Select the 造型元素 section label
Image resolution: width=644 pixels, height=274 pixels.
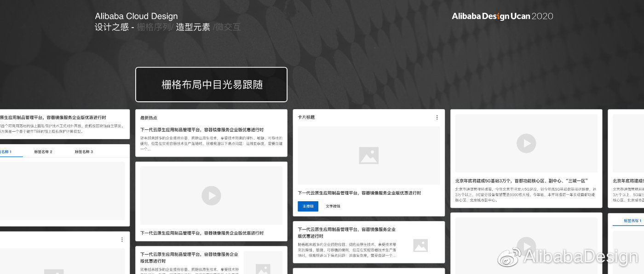(193, 27)
